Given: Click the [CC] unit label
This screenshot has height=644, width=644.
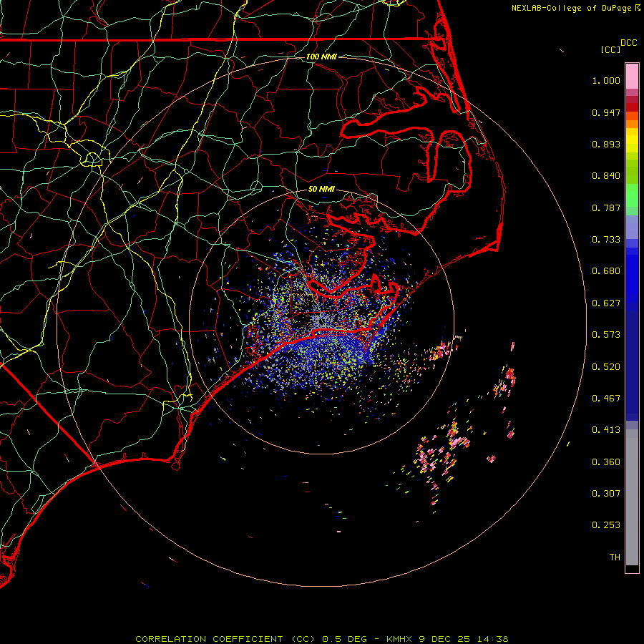Looking at the screenshot, I should (x=610, y=49).
